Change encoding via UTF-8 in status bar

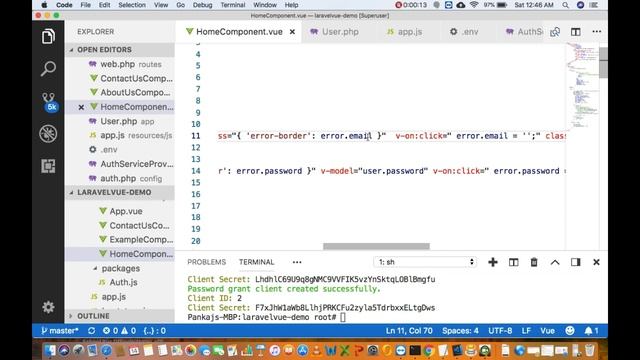(500, 331)
